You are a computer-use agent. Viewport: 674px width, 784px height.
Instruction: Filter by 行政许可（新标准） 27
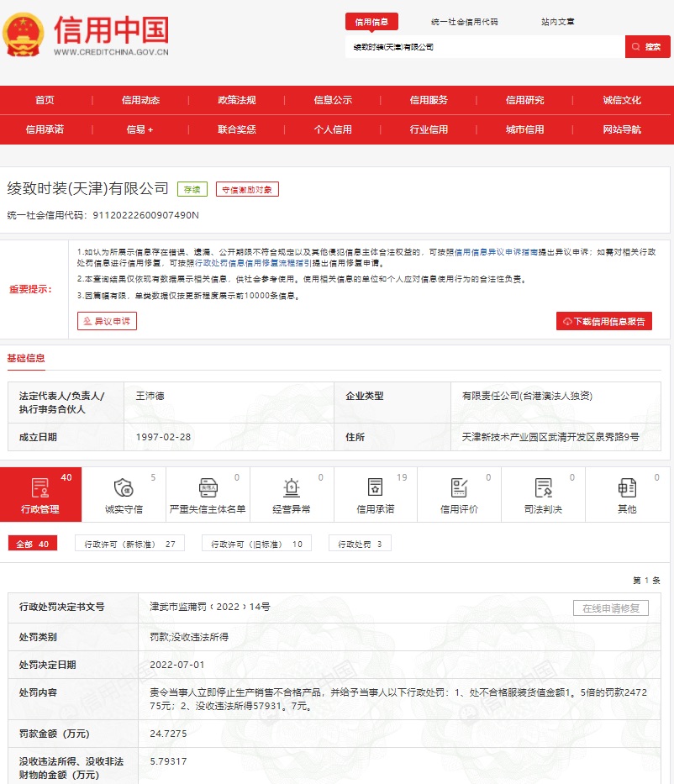tap(129, 544)
